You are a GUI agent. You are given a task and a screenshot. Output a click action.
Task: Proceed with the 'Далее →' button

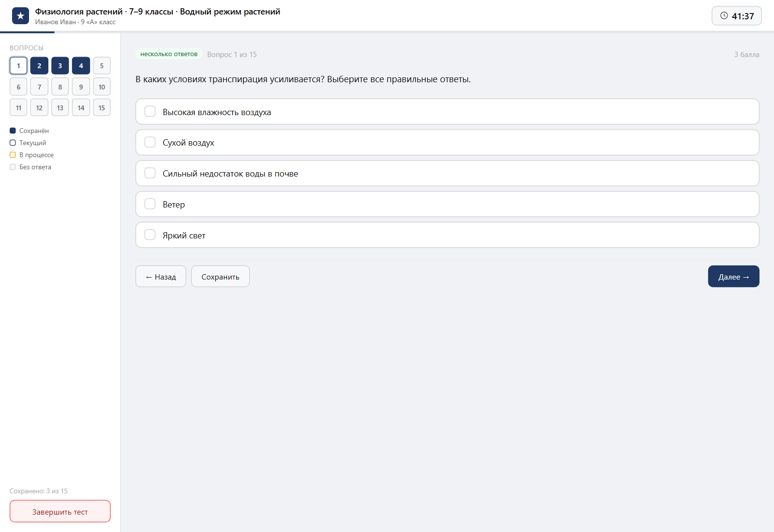click(x=733, y=277)
